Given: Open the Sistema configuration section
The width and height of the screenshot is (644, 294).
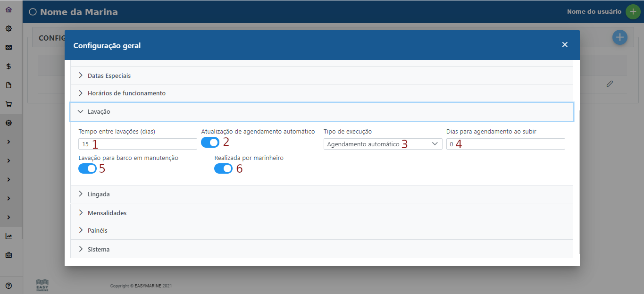Looking at the screenshot, I should pyautogui.click(x=99, y=249).
